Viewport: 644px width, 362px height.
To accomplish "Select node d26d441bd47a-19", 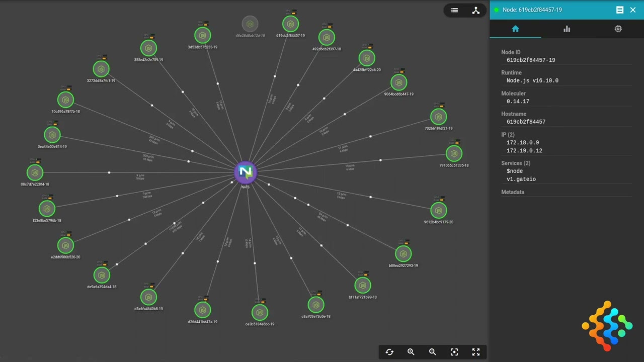I will click(x=202, y=310).
